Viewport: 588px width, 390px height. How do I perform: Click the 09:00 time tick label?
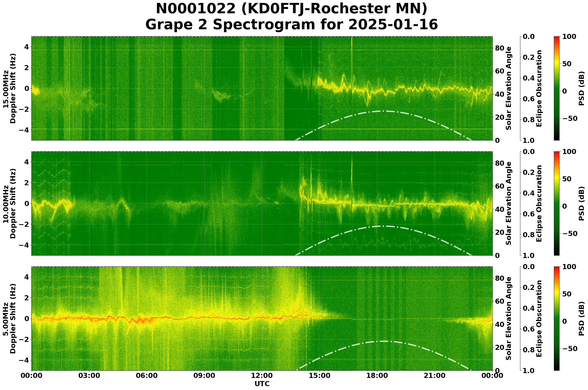tap(204, 375)
